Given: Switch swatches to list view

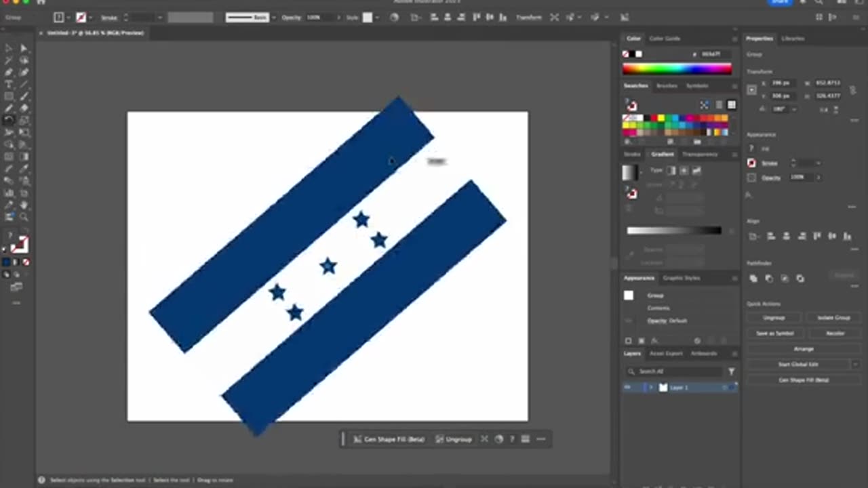Looking at the screenshot, I should [719, 105].
